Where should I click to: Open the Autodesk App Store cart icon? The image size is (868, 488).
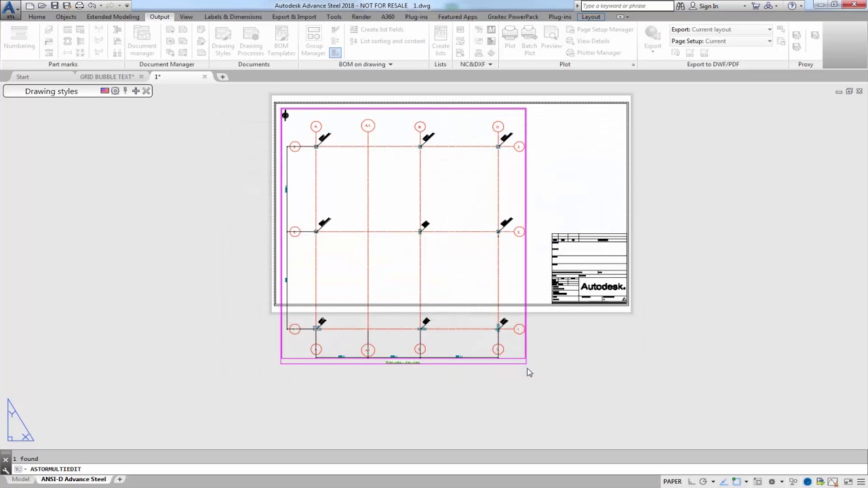pyautogui.click(x=756, y=5)
